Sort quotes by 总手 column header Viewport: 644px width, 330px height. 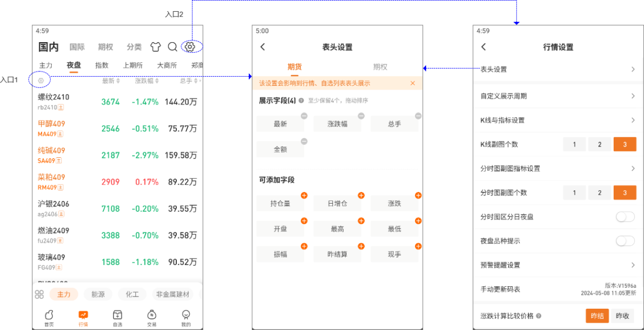(x=189, y=81)
